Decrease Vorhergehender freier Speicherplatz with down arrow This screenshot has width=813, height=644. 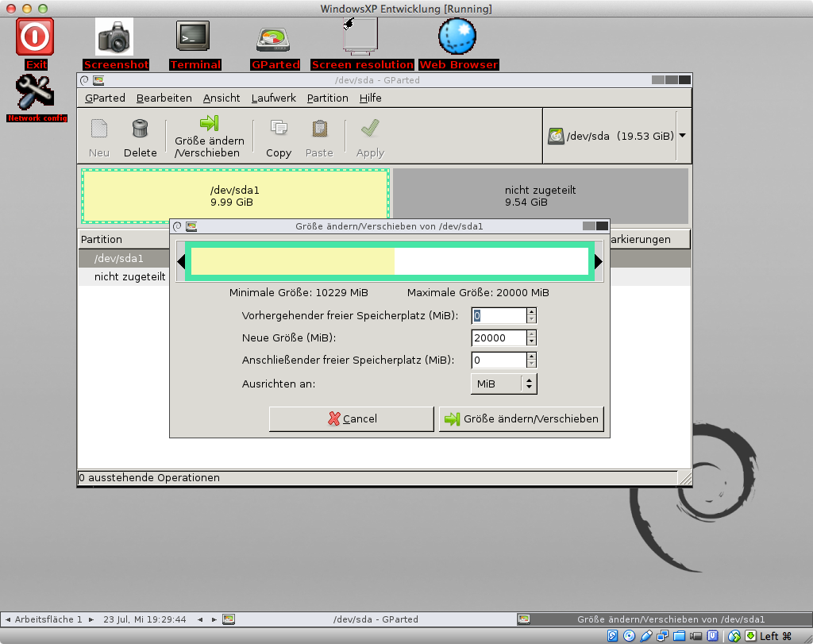pyautogui.click(x=531, y=319)
